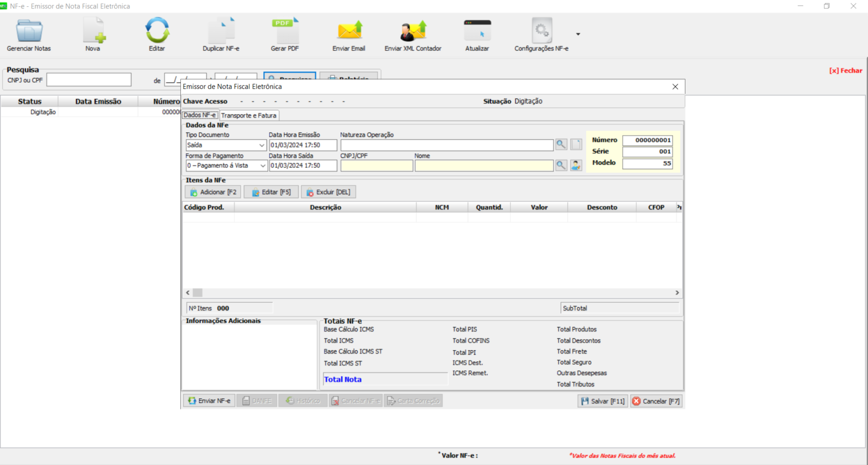This screenshot has height=465, width=868.
Task: Expand arrow next to Configurações NF-e
Action: (578, 35)
